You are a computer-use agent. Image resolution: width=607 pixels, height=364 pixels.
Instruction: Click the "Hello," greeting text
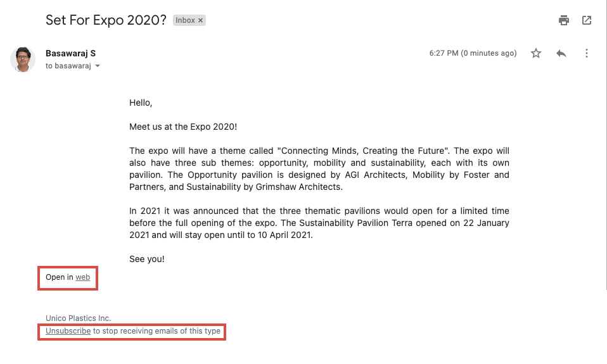click(x=141, y=102)
